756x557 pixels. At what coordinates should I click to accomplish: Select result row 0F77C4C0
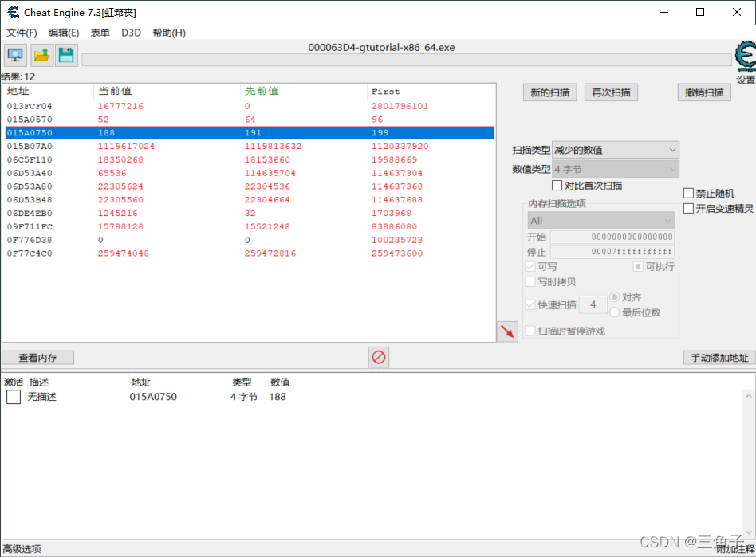click(250, 253)
